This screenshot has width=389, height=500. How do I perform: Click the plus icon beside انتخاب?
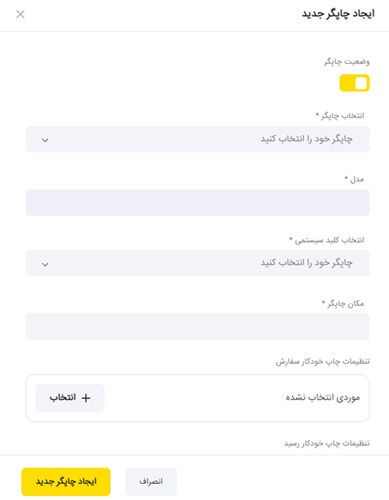click(x=86, y=398)
